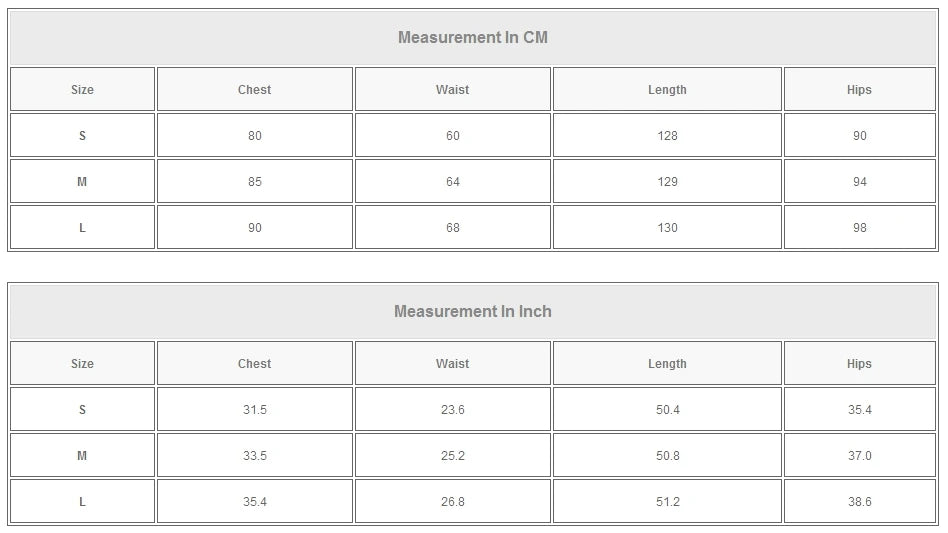Select the Size header in the CM table
The height and width of the screenshot is (533, 948).
click(82, 90)
